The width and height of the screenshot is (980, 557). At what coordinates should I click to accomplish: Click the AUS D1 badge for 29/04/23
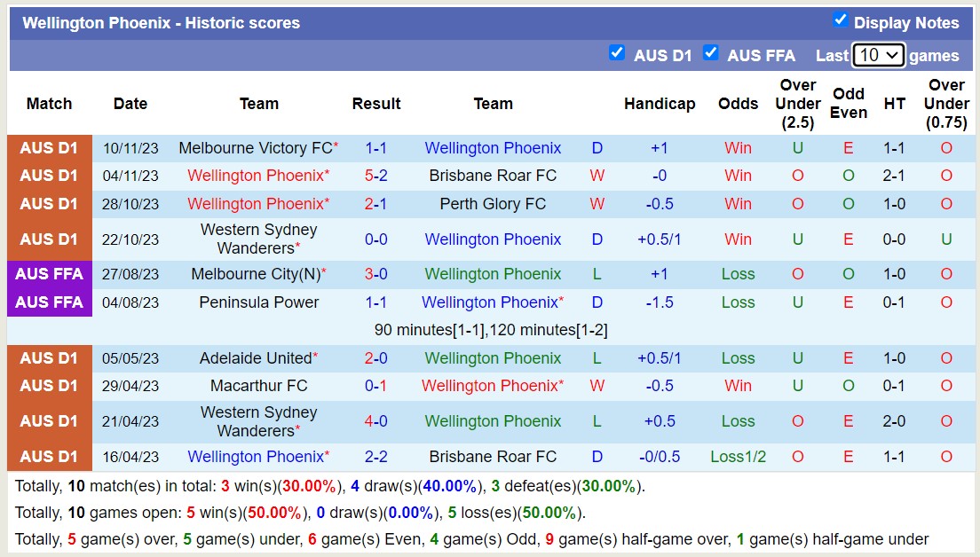point(49,385)
